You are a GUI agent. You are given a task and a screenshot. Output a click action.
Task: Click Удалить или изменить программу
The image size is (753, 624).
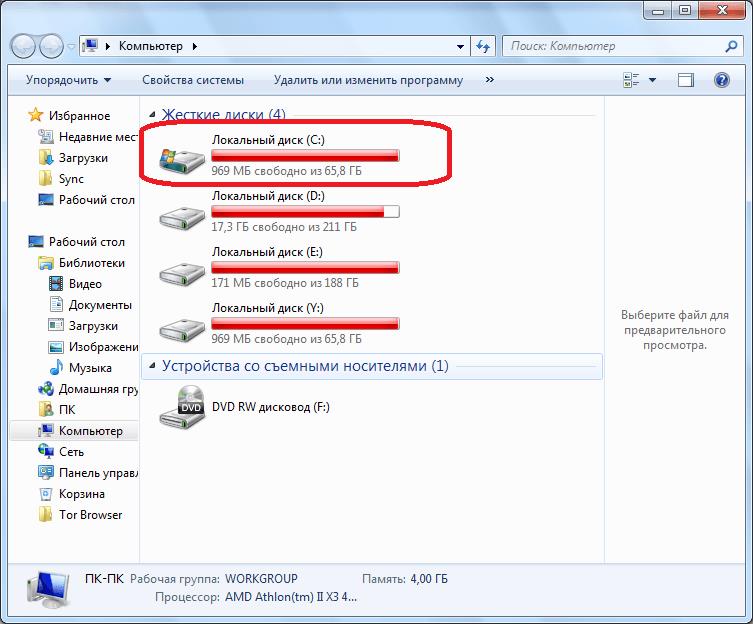pos(368,80)
